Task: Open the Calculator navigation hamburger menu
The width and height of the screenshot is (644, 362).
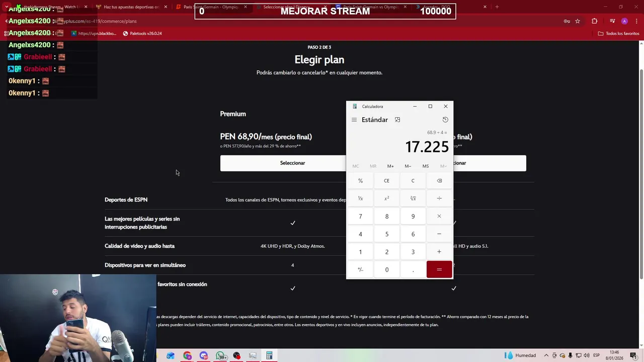Action: 354,120
